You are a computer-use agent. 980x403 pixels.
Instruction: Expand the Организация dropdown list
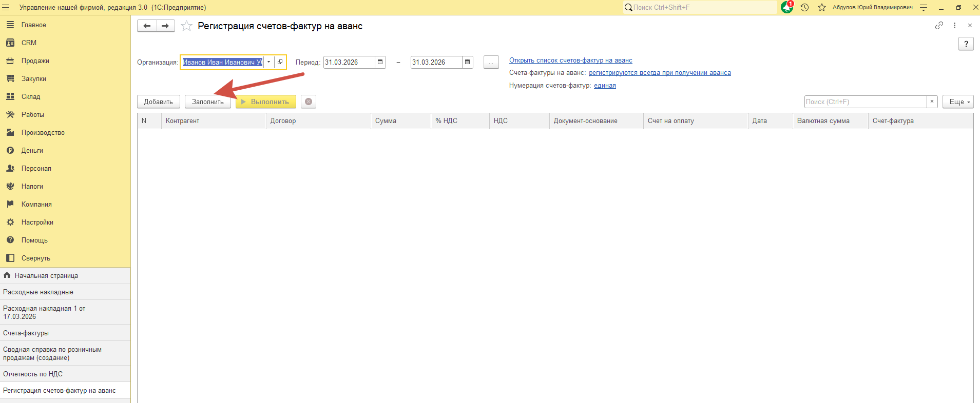pos(268,62)
